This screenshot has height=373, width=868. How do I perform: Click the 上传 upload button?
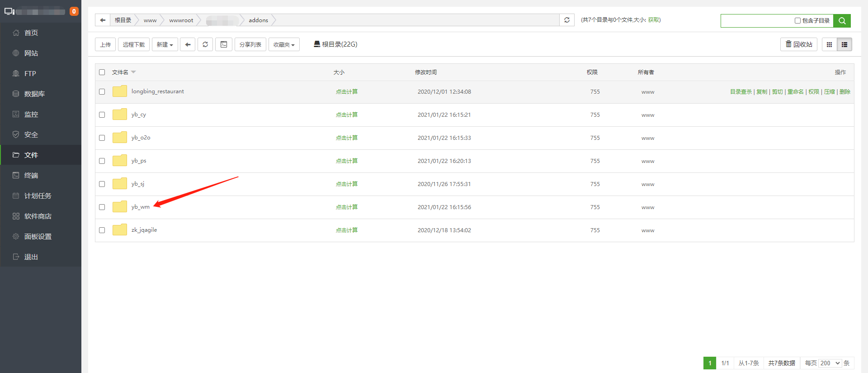pyautogui.click(x=105, y=44)
